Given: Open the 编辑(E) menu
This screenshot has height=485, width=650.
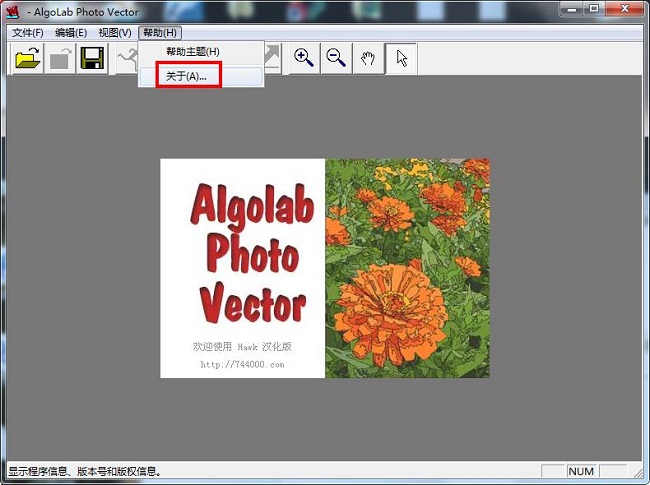Looking at the screenshot, I should point(71,33).
